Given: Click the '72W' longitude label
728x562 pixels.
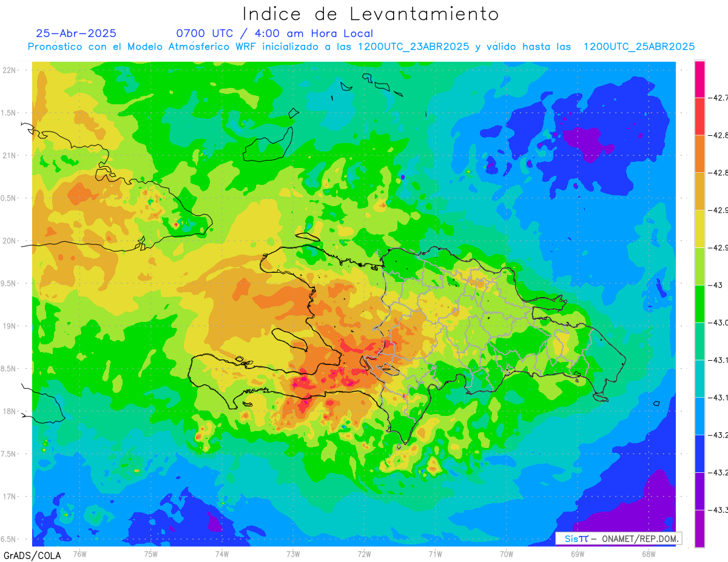Looking at the screenshot, I should pos(364,554).
